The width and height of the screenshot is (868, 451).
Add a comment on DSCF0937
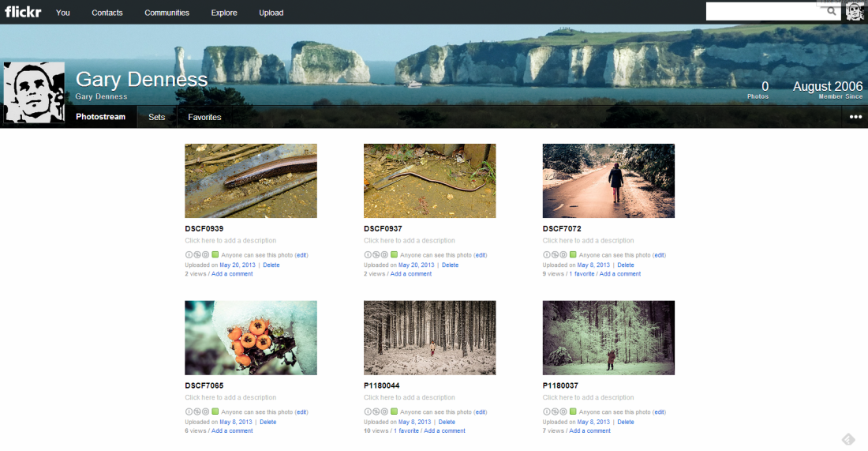click(x=411, y=274)
